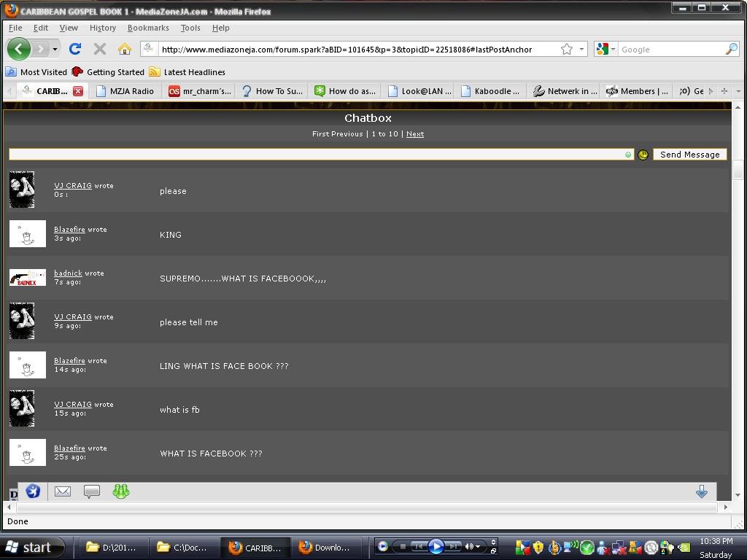Open the Getting Started bookmark

[x=108, y=72]
